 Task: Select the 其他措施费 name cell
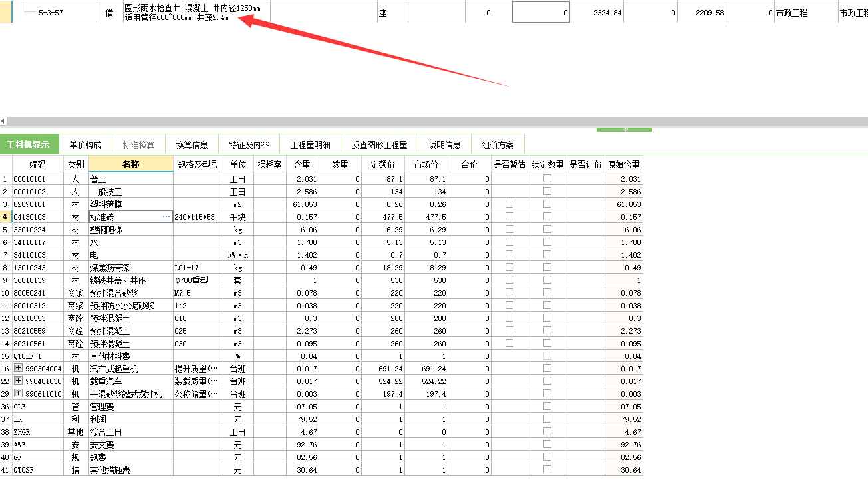[130, 470]
